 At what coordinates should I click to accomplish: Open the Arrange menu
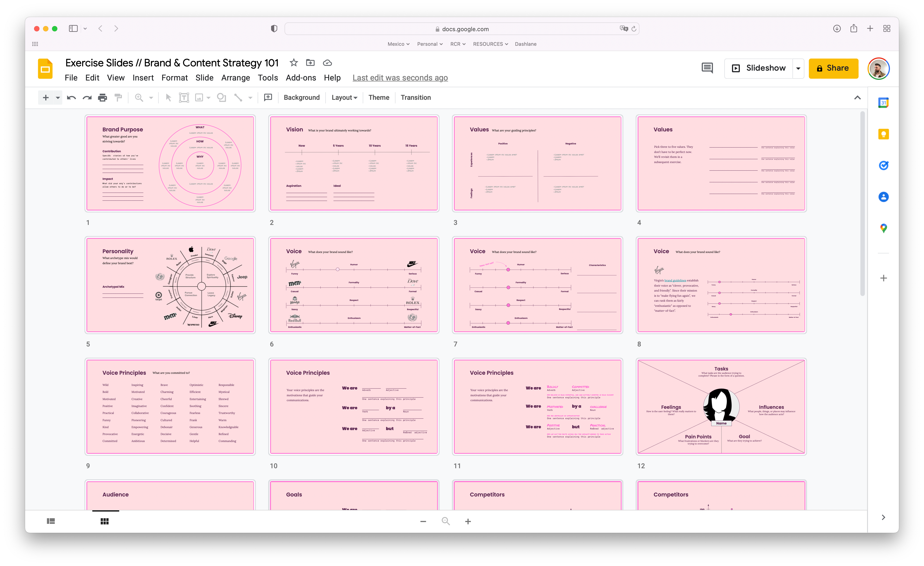235,78
